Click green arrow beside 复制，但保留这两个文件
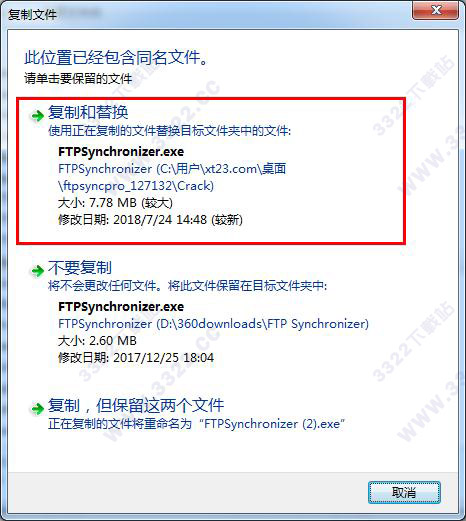This screenshot has height=521, width=466. (x=37, y=408)
